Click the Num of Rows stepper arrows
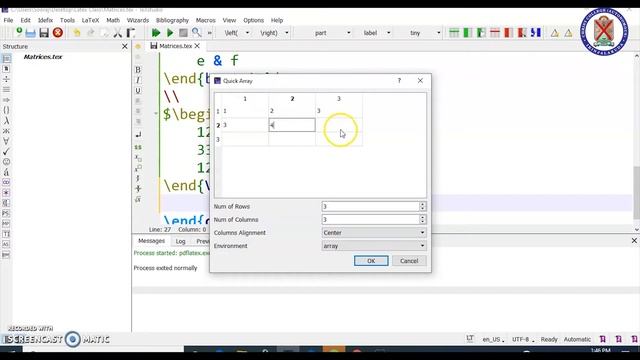The height and width of the screenshot is (360, 640). 422,207
